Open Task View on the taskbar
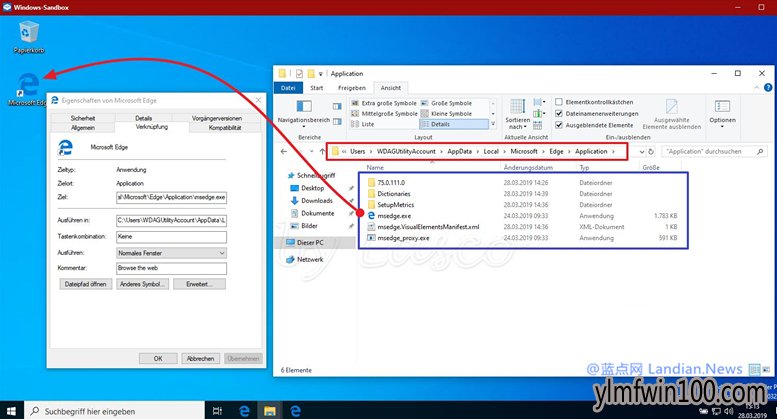 217,411
